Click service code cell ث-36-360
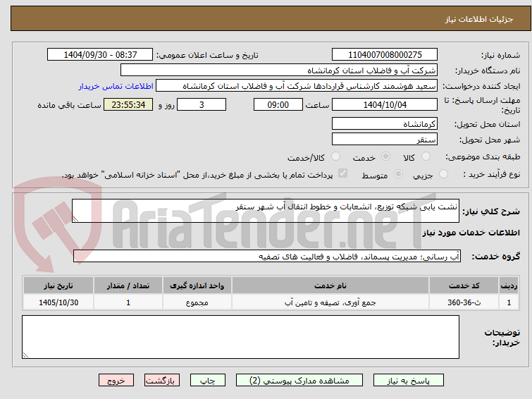This screenshot has height=399, width=532. point(464,302)
